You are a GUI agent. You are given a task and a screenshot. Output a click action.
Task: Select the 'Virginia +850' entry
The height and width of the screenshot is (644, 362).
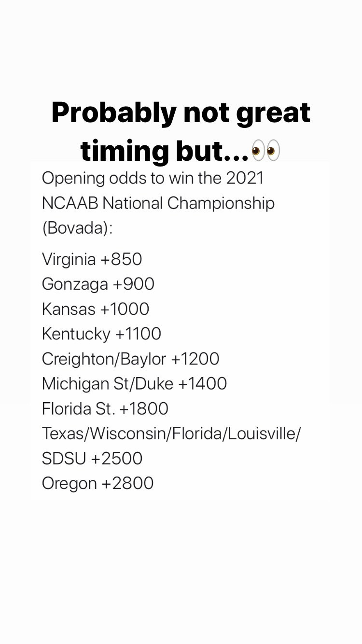click(x=92, y=259)
